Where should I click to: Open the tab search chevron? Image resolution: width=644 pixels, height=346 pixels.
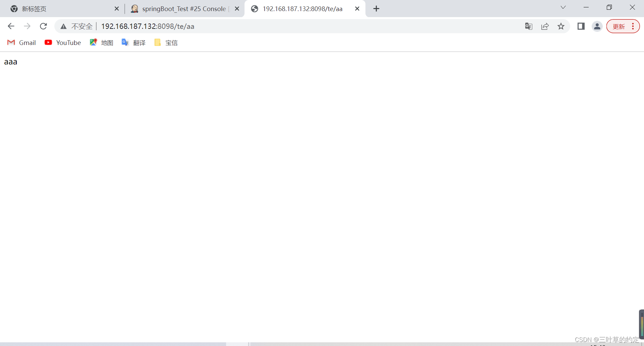click(563, 7)
